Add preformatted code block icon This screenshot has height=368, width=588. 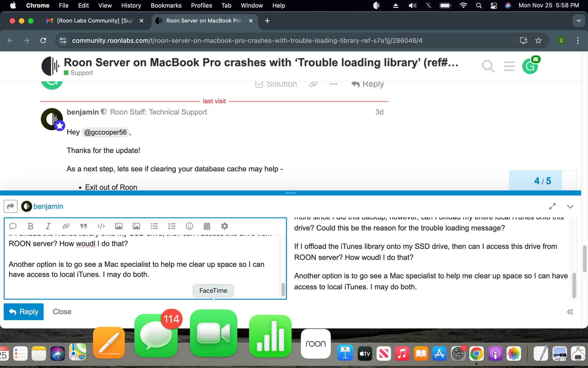[101, 226]
